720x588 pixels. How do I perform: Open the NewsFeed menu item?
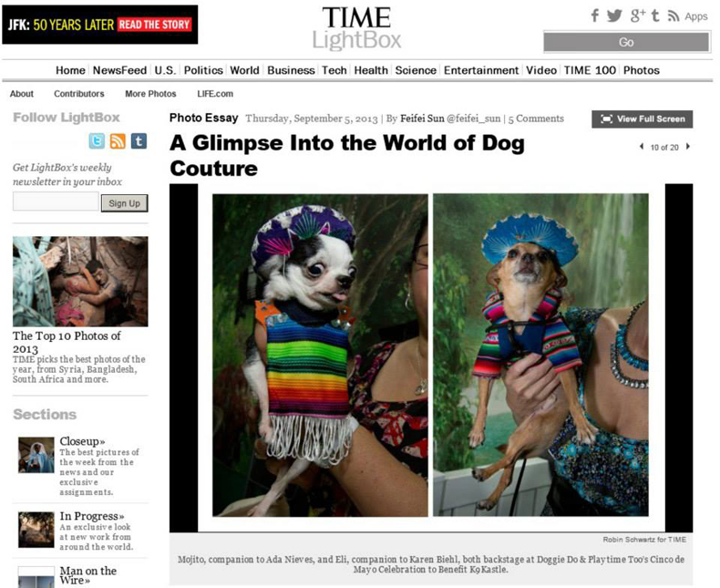119,70
